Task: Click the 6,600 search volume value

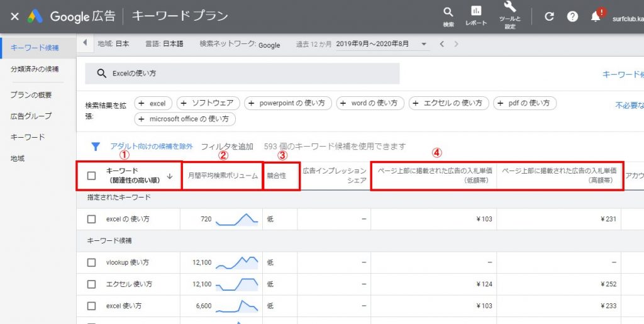Action: [x=204, y=306]
